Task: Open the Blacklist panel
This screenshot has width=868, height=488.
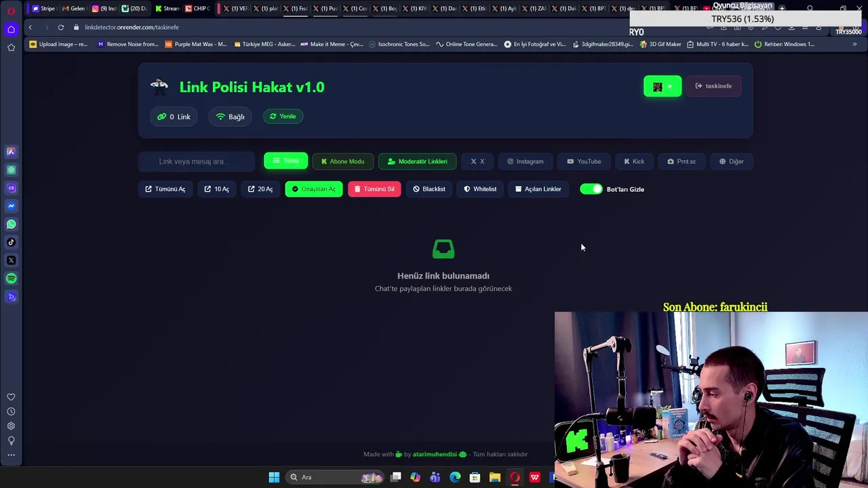Action: (x=429, y=189)
